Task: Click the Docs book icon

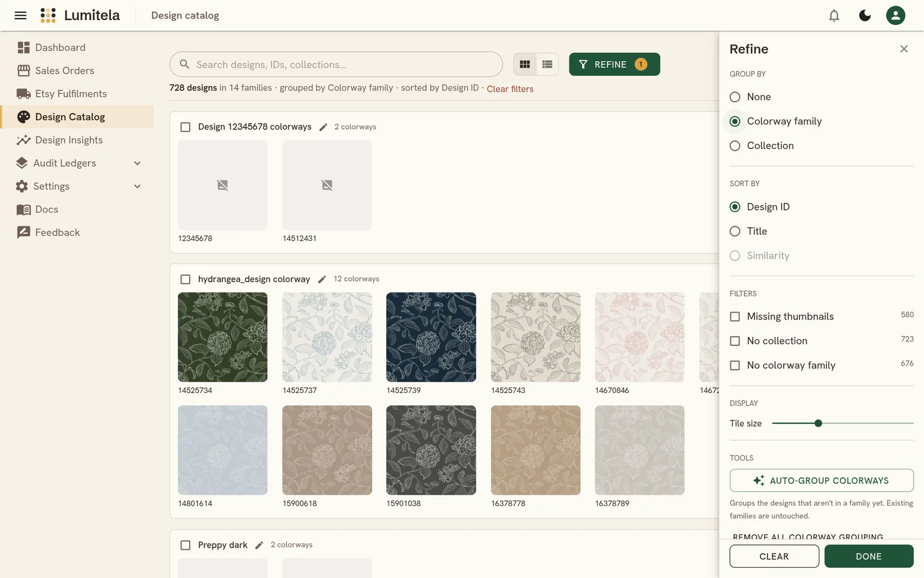Action: [x=24, y=209]
